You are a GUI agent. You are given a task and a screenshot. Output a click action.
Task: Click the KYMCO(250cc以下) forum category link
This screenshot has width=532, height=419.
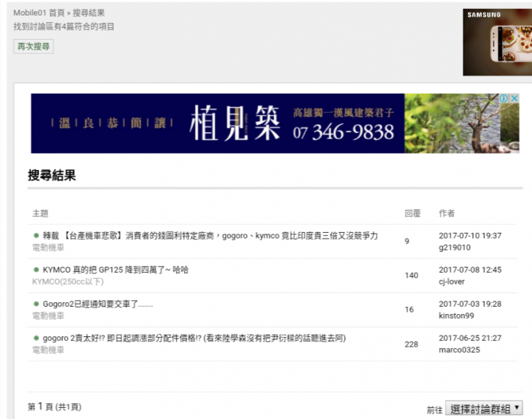point(68,282)
